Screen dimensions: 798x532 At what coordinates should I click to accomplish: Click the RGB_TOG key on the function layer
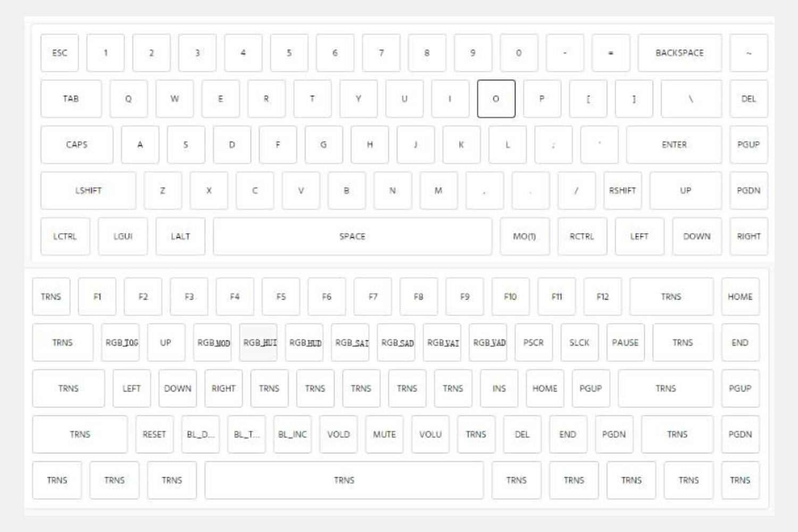click(120, 343)
